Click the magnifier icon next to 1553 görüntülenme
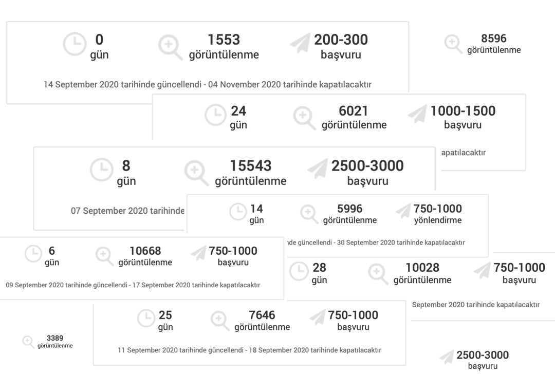The width and height of the screenshot is (555, 392). click(x=170, y=47)
